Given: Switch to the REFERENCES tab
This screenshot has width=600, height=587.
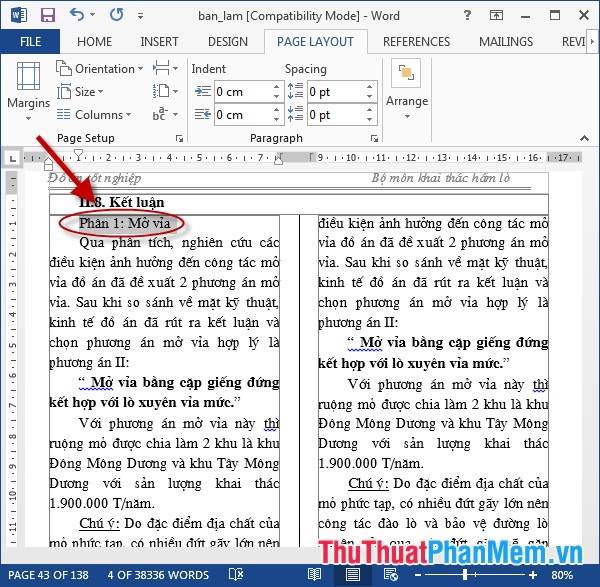Looking at the screenshot, I should [x=416, y=41].
